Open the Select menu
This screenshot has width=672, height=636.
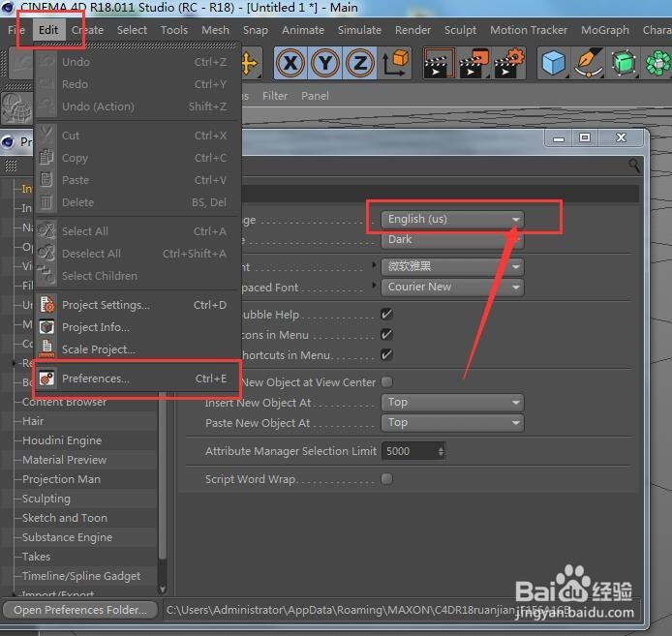[132, 30]
